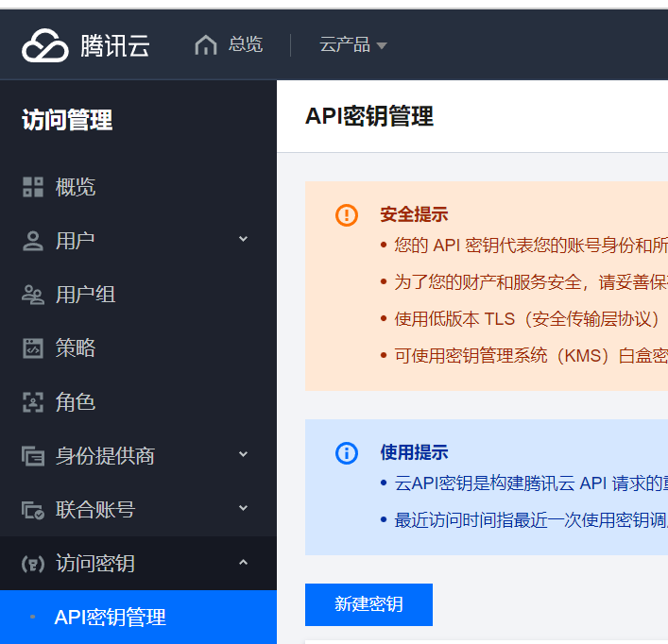This screenshot has width=668, height=644.
Task: Click the home icon beside 总览
Action: [x=206, y=44]
